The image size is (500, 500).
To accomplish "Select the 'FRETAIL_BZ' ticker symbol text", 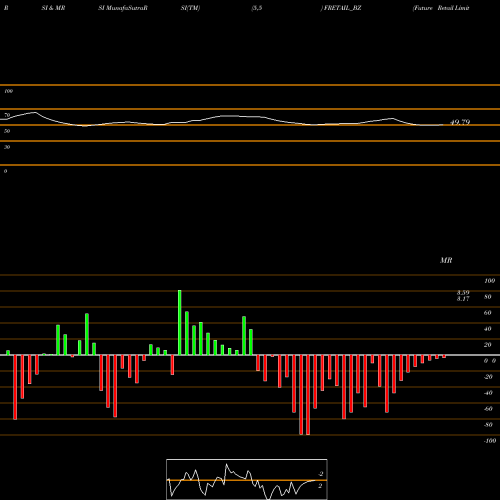I will tap(342, 8).
